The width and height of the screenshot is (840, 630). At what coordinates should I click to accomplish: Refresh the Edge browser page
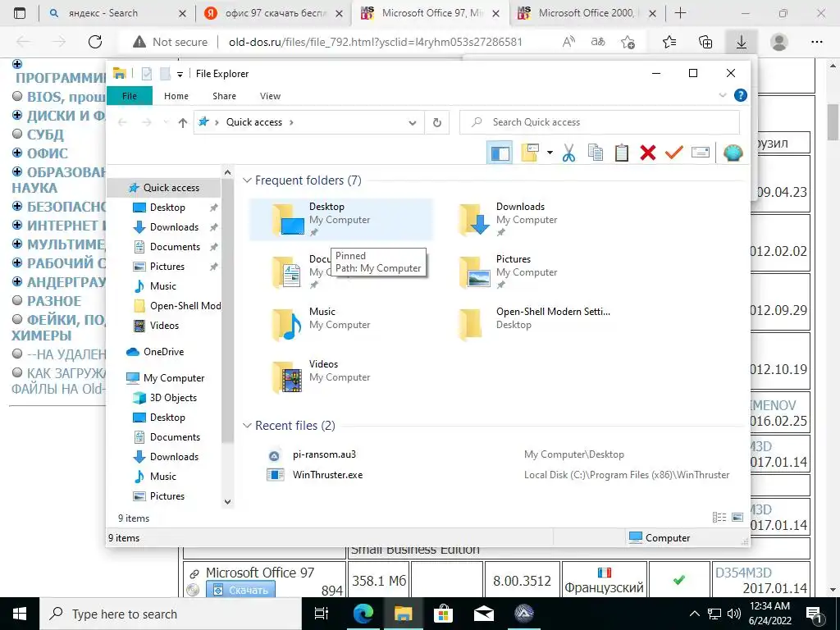(x=95, y=42)
